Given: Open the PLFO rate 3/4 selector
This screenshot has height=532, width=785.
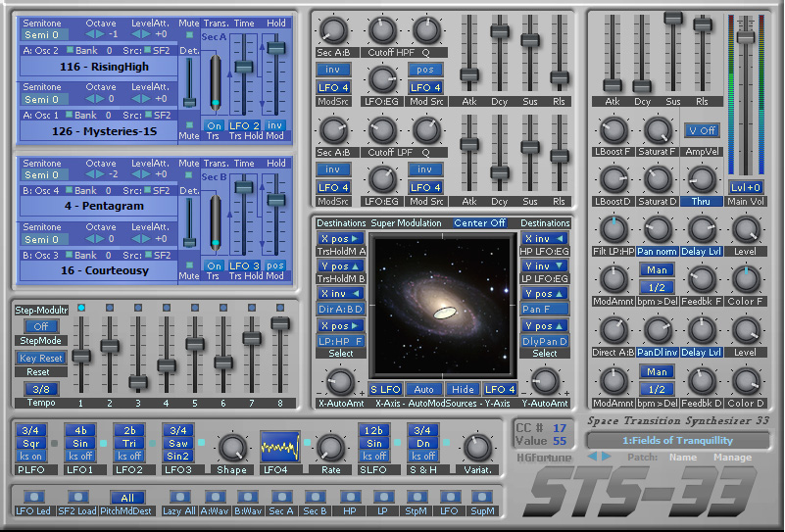Looking at the screenshot, I should tap(30, 430).
